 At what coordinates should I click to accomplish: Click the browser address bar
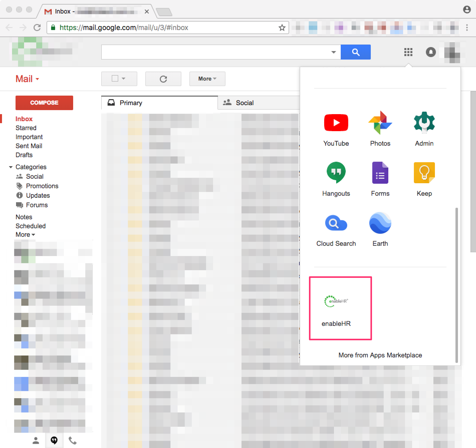click(167, 28)
